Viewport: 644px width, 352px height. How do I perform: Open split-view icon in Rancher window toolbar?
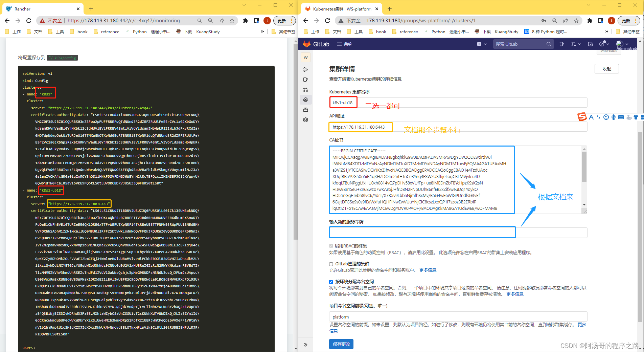256,21
